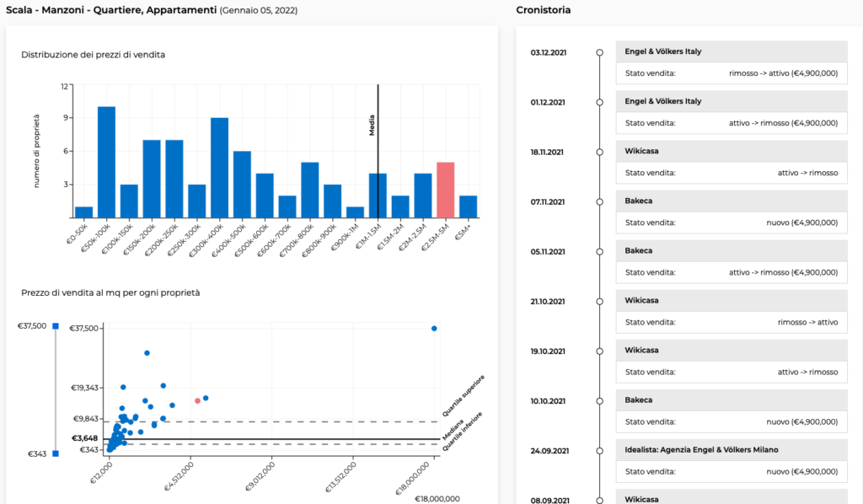Click the €700k-800k histogram bar
The height and width of the screenshot is (504, 863).
coord(310,190)
